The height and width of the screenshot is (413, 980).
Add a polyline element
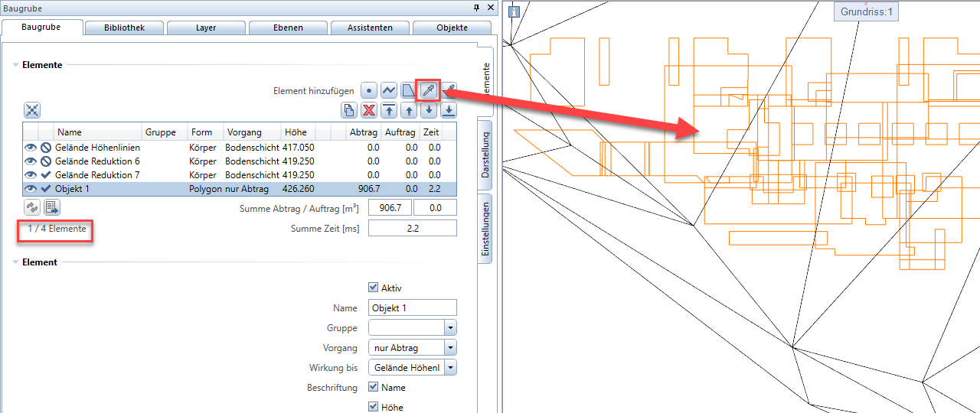389,90
